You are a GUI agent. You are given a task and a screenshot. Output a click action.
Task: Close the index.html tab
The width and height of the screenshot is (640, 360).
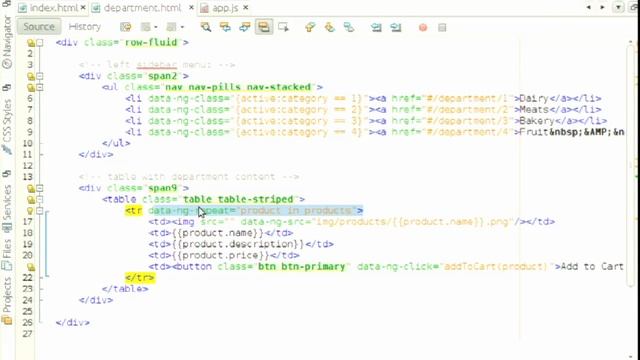(x=83, y=8)
